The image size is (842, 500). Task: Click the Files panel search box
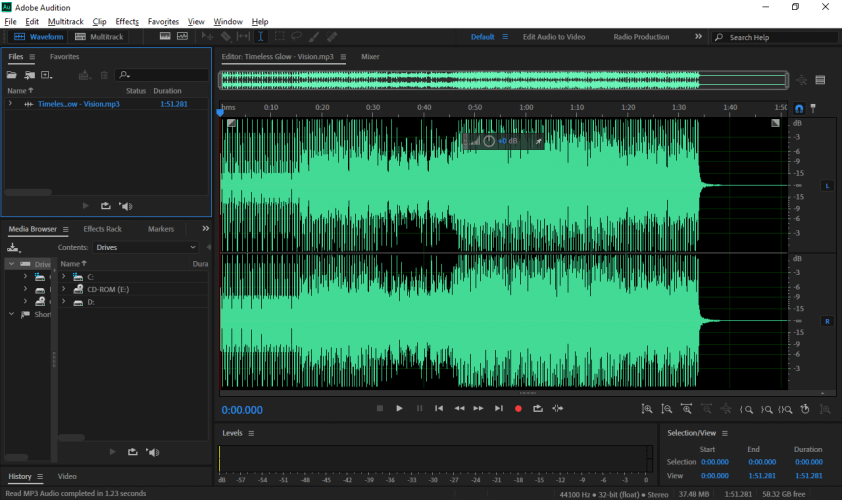(162, 75)
